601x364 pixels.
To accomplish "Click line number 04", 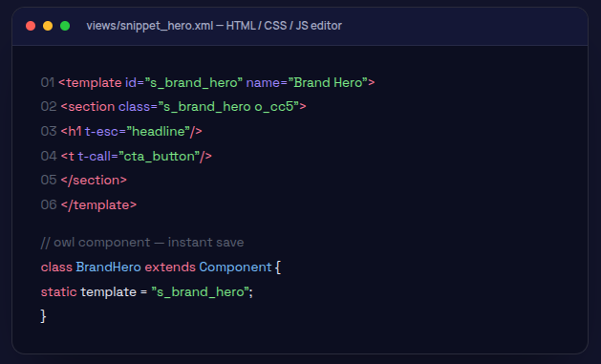I will pos(49,156).
